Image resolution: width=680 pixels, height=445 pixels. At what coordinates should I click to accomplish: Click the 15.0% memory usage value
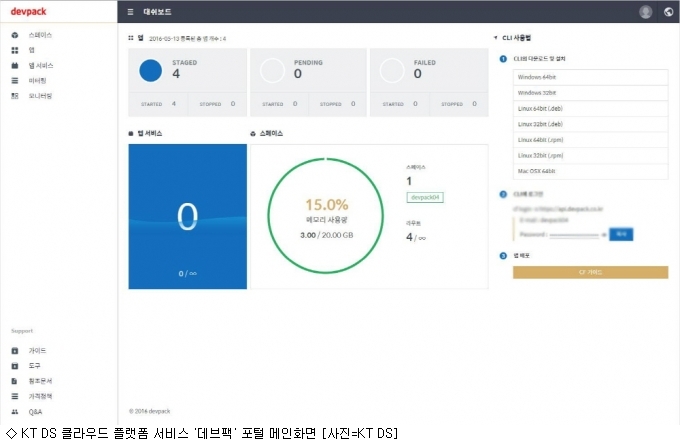coord(327,204)
